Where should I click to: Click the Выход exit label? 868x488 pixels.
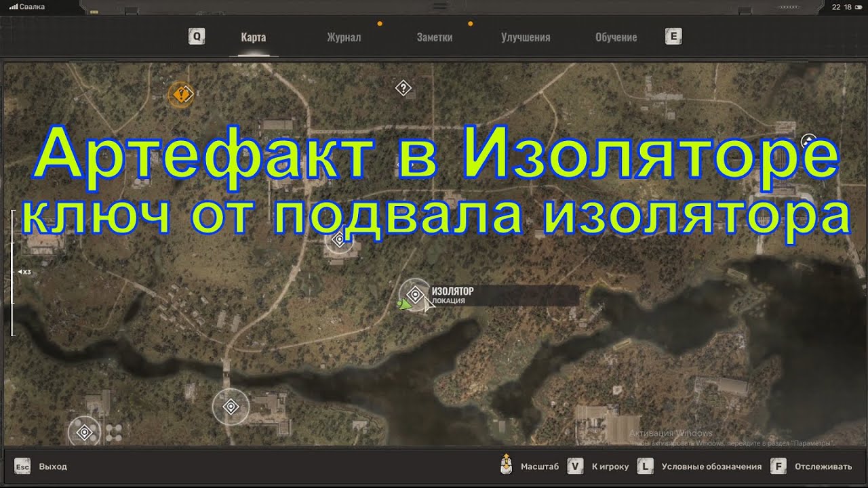point(53,466)
